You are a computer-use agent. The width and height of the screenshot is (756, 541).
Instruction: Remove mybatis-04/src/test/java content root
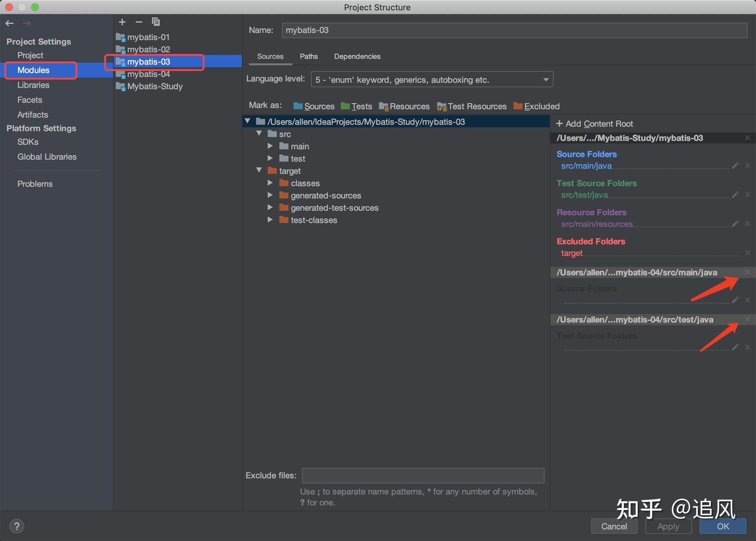pyautogui.click(x=748, y=320)
